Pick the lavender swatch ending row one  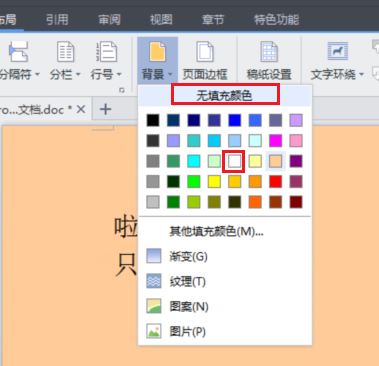[x=296, y=120]
